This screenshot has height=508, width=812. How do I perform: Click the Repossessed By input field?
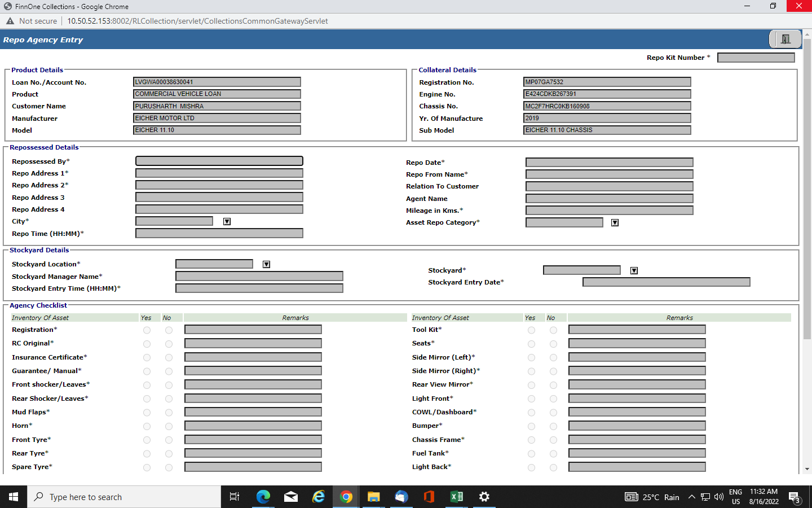pos(219,161)
